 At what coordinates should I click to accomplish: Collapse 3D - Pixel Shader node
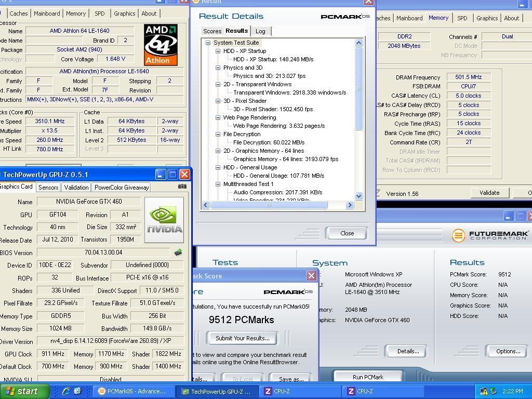click(x=218, y=101)
